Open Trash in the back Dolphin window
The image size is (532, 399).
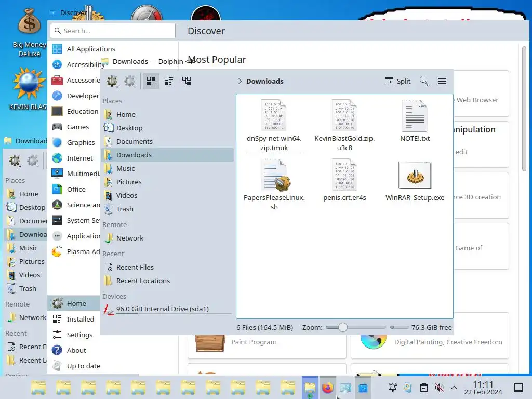pos(25,289)
